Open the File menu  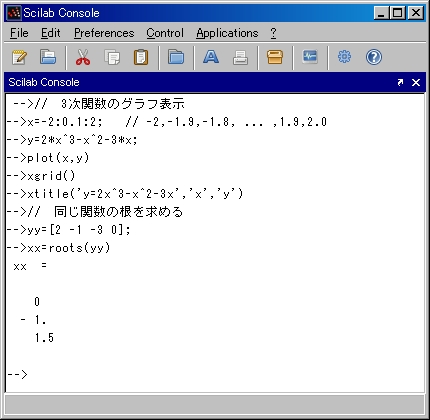(19, 33)
